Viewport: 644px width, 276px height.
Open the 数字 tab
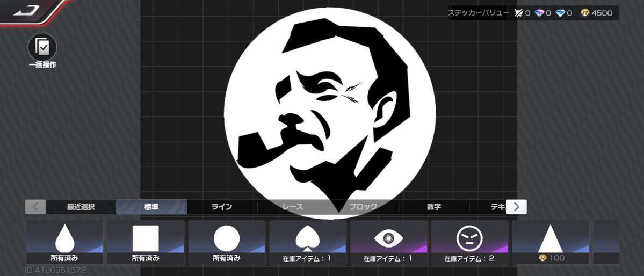tap(433, 207)
